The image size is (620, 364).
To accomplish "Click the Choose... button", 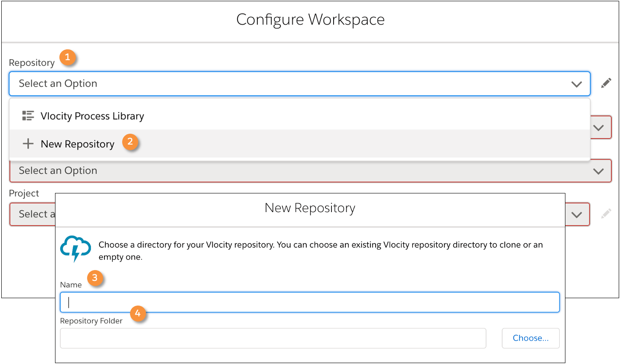I will click(x=531, y=338).
